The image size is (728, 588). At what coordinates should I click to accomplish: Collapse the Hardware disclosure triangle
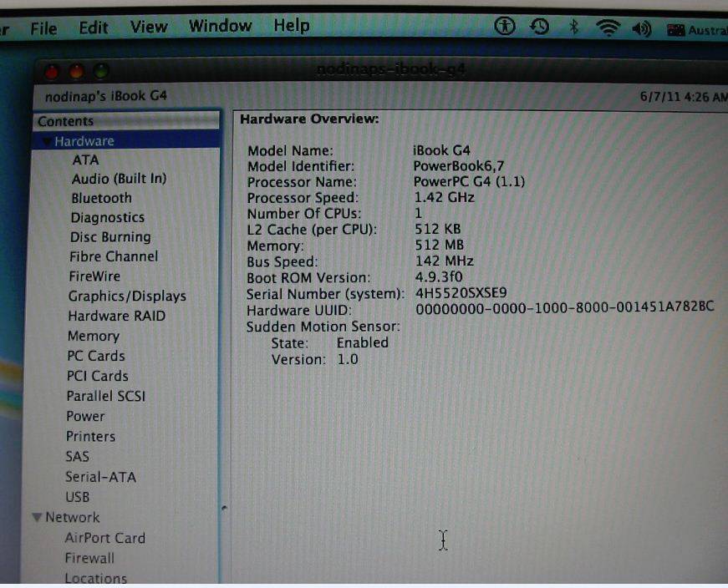47,141
